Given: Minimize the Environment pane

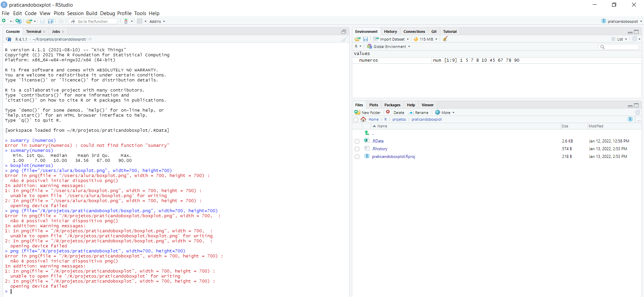Looking at the screenshot, I should coord(630,32).
